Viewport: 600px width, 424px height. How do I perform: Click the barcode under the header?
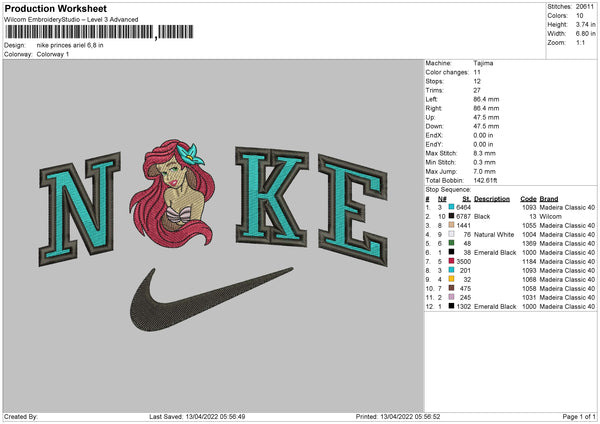(99, 32)
